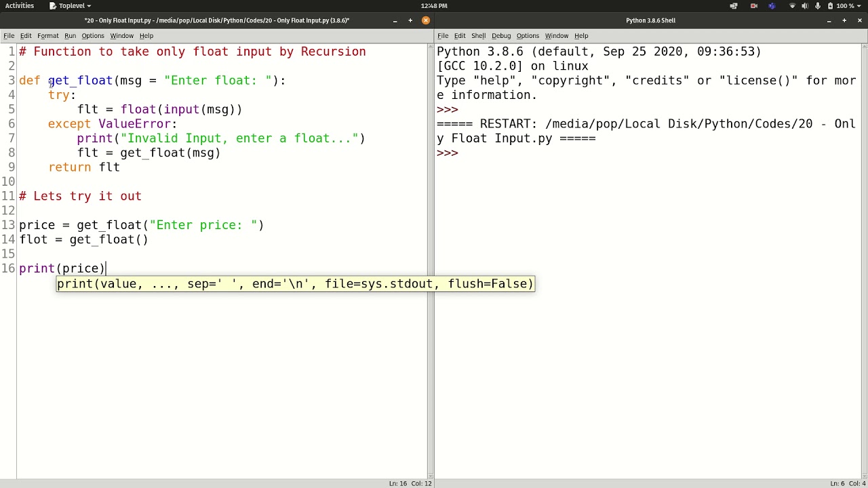The height and width of the screenshot is (488, 868).
Task: Minimize the Python 3.8.6 Shell window
Action: [x=829, y=20]
